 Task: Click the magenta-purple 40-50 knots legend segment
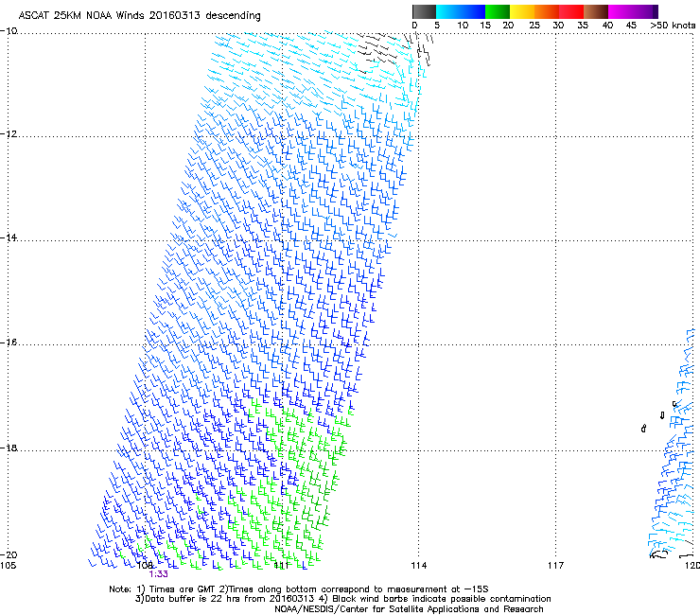[633, 11]
